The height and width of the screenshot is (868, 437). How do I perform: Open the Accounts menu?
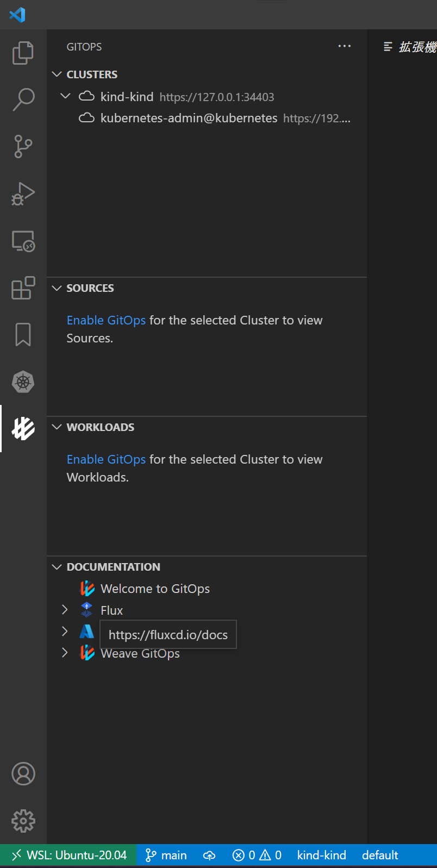[23, 774]
